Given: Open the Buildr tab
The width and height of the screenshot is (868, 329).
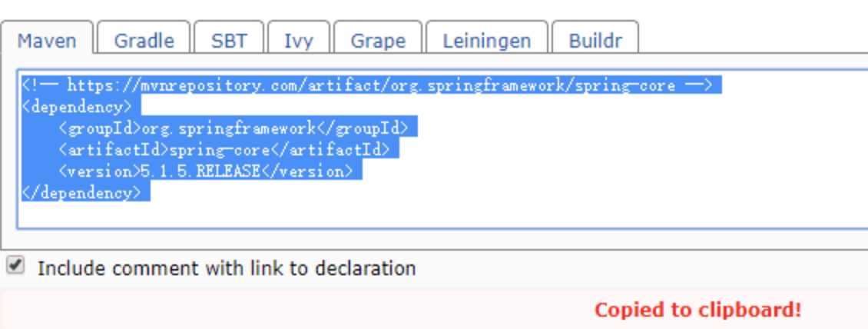Looking at the screenshot, I should 595,37.
